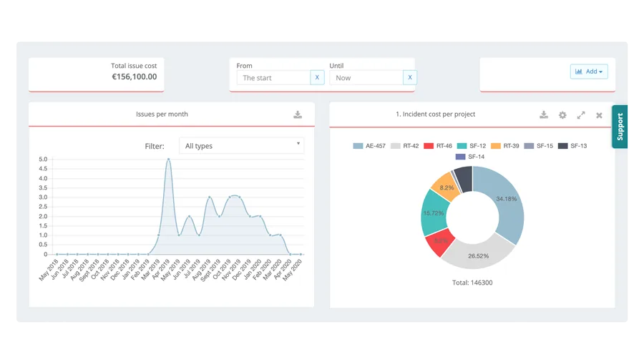Viewport: 644px width, 362px height.
Task: Focus the Until date input 'Now'
Action: [x=366, y=77]
